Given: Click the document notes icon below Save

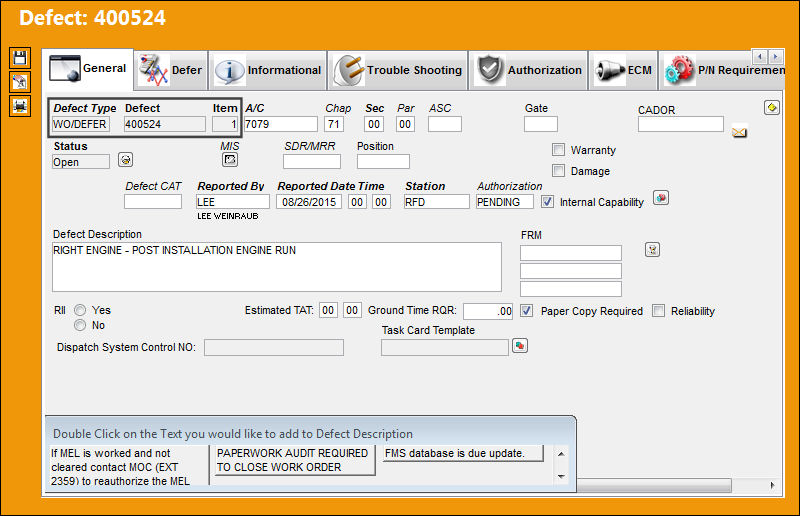Looking at the screenshot, I should click(20, 82).
